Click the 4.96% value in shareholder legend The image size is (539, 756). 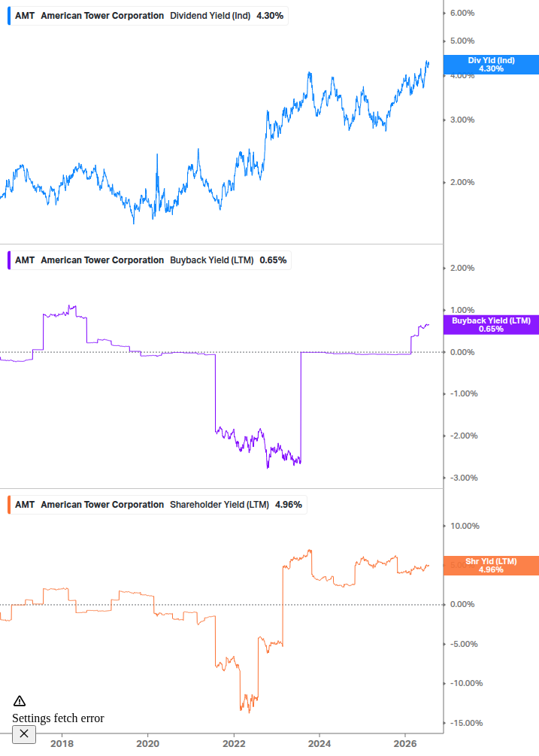coord(289,504)
